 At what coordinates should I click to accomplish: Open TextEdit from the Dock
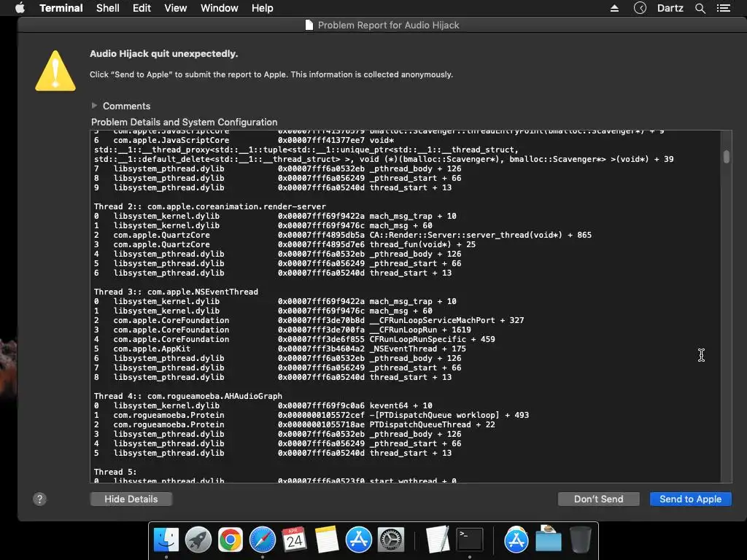click(x=438, y=540)
